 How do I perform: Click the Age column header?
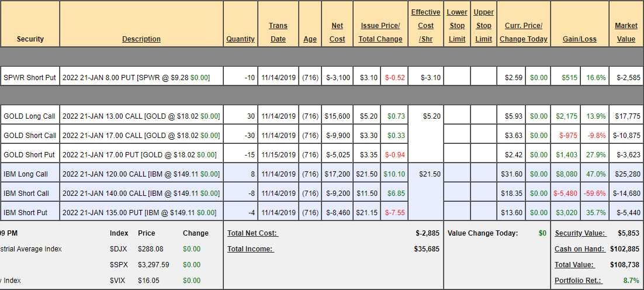click(x=310, y=39)
